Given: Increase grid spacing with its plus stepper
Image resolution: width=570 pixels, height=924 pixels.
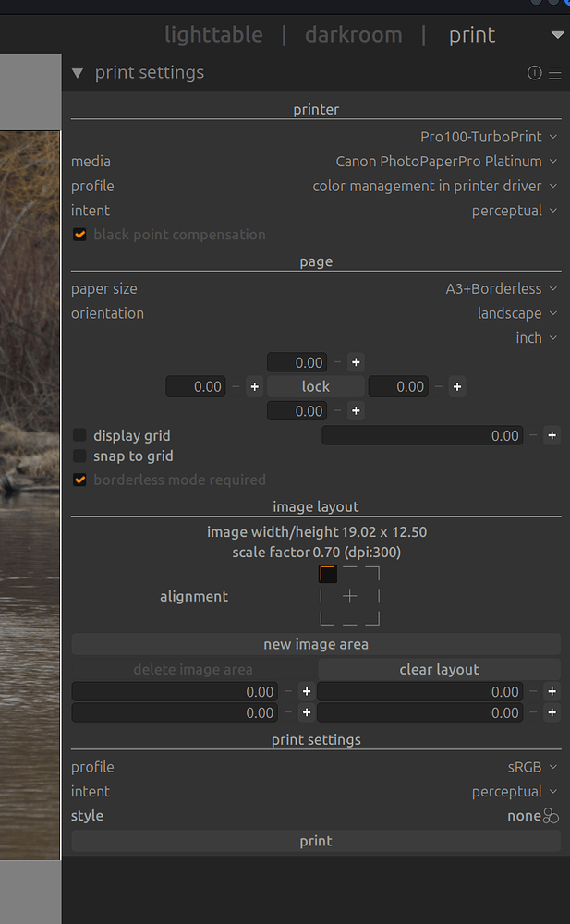Looking at the screenshot, I should click(x=552, y=434).
